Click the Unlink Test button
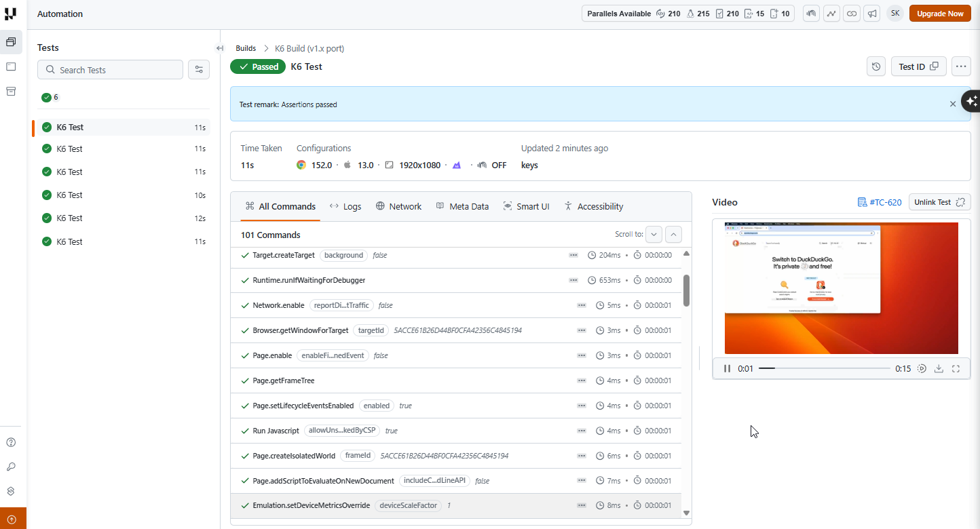 click(939, 202)
